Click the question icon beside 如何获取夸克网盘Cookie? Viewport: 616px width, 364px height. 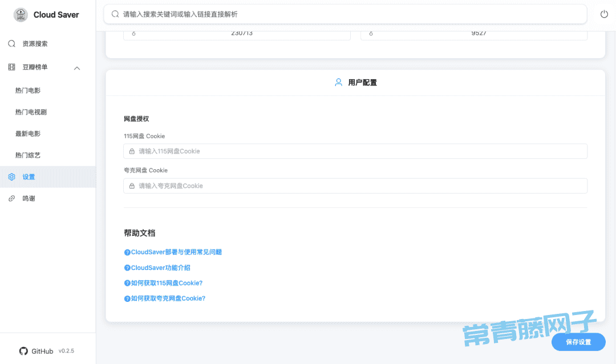click(x=127, y=298)
